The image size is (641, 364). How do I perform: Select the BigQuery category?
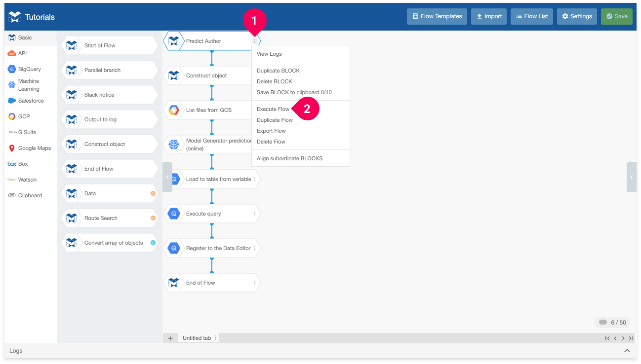coord(31,69)
